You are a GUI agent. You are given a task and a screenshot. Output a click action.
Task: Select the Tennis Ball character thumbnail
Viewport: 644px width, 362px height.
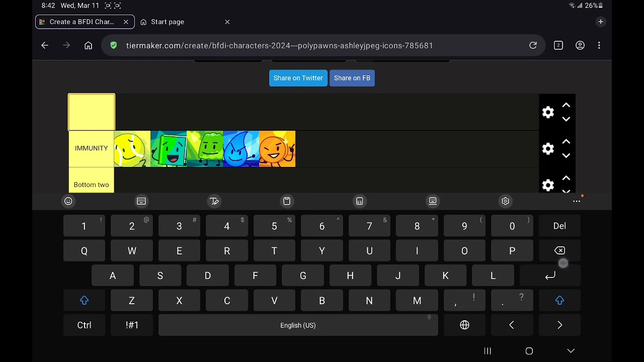[132, 149]
